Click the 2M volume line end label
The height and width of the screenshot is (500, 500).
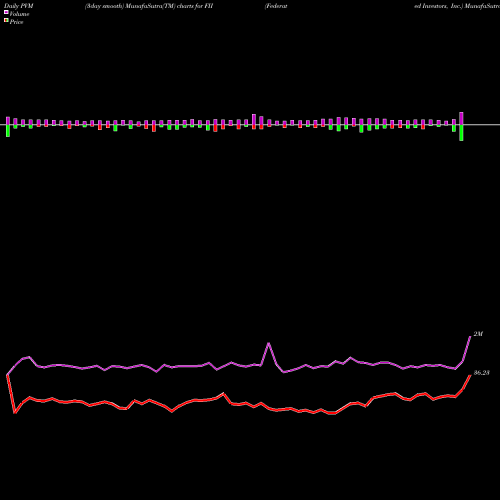478,334
